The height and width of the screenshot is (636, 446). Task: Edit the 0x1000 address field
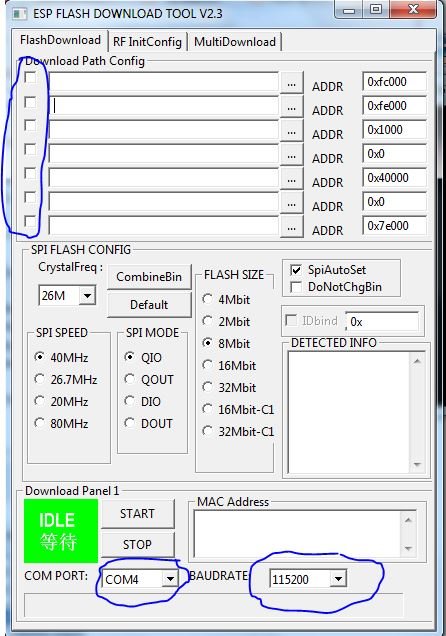click(x=394, y=130)
